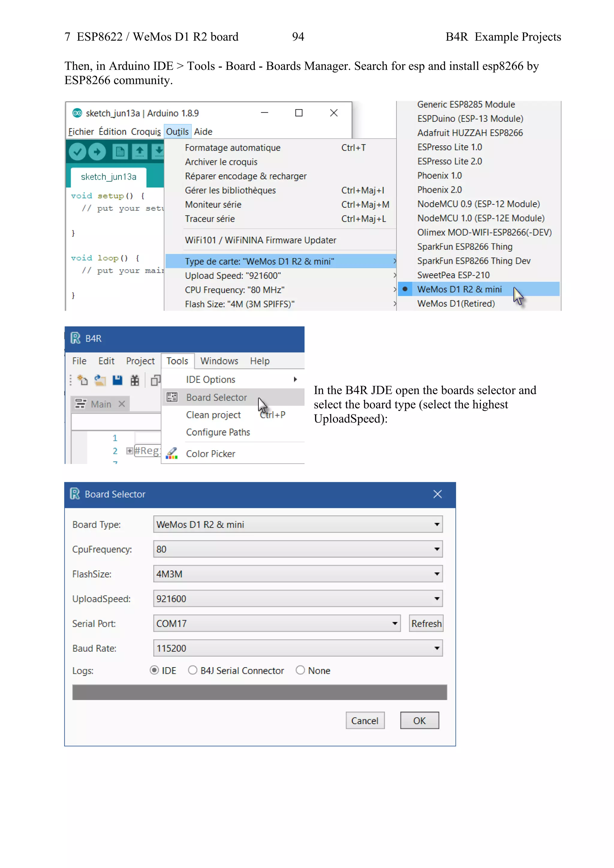Click the Main module tab icon
The height and width of the screenshot is (868, 614).
pos(80,404)
